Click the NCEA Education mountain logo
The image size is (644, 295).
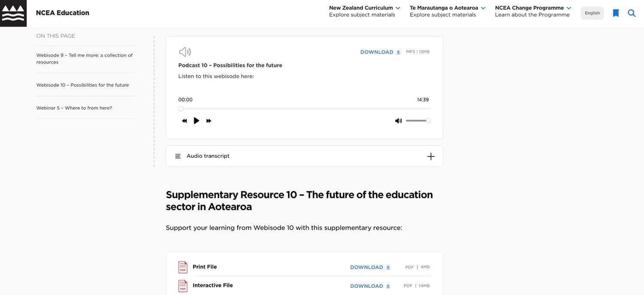click(x=13, y=13)
